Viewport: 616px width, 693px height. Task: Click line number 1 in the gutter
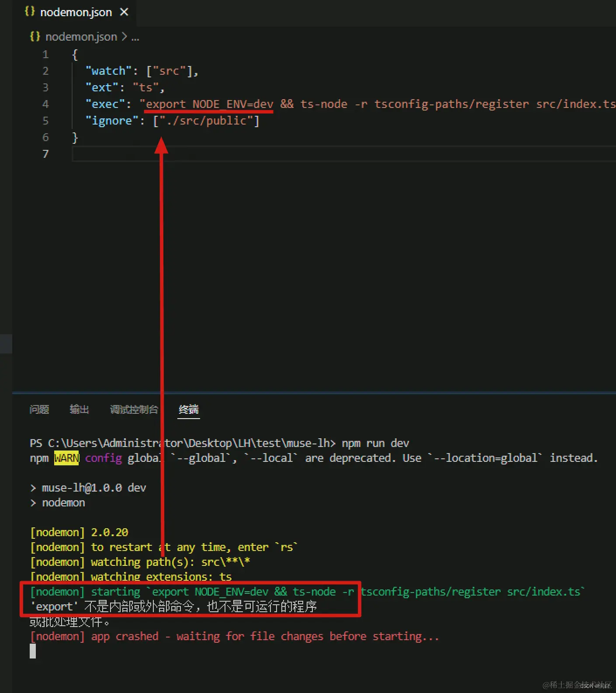coord(45,55)
